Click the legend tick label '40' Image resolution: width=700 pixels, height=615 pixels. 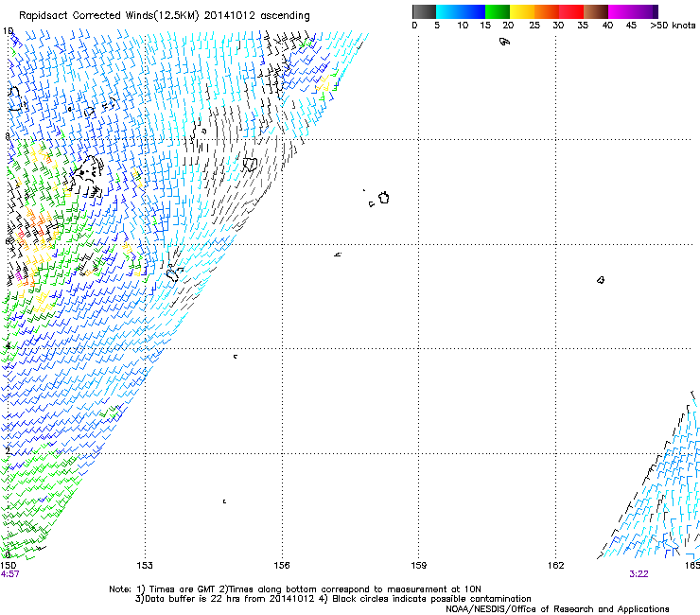coord(607,26)
